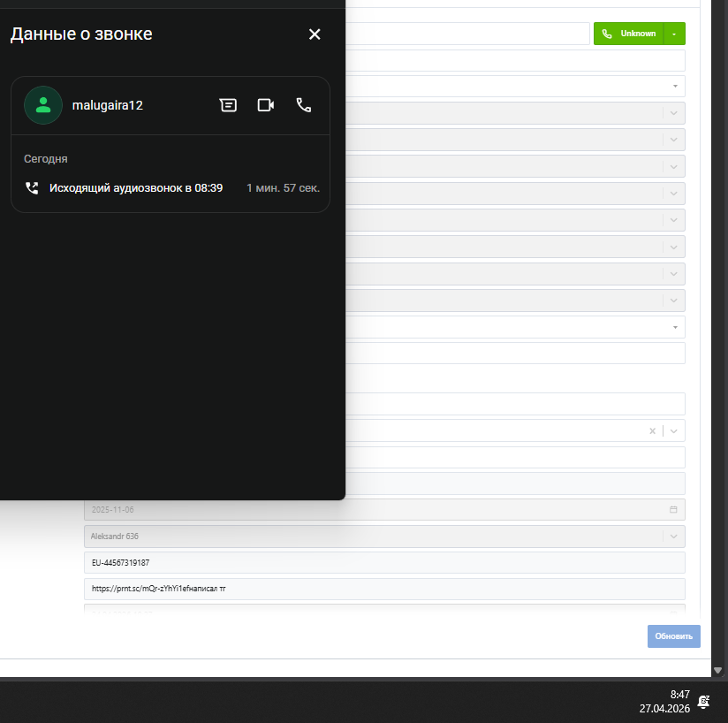Start video call with malugaira12

click(266, 105)
